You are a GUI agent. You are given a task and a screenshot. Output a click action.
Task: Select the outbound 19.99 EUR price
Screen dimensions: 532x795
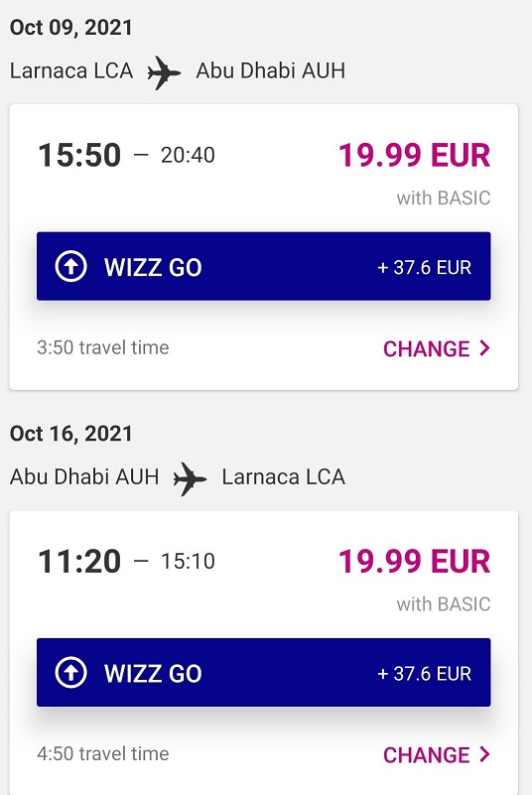point(414,155)
